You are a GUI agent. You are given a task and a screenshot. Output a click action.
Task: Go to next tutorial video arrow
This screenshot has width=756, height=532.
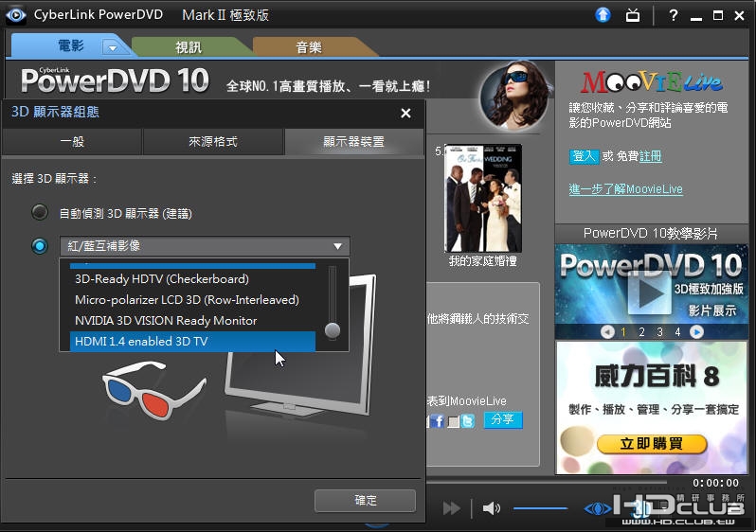[x=696, y=331]
